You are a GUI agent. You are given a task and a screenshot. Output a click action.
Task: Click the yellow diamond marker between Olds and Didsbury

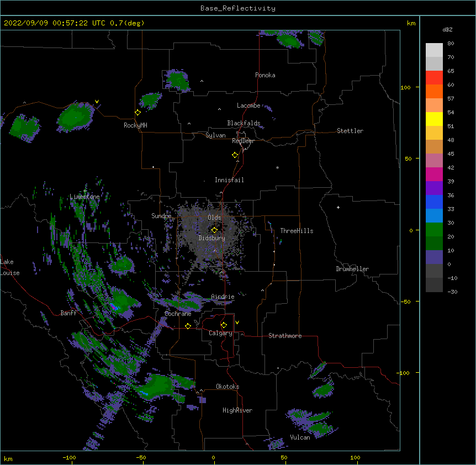tap(214, 230)
